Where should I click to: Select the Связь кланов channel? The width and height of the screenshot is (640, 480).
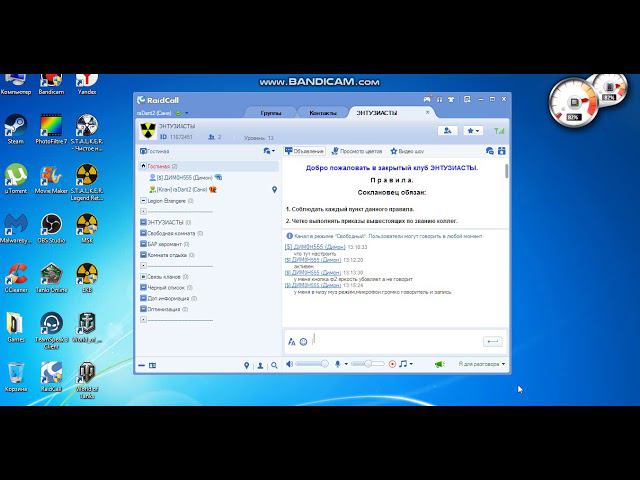(164, 277)
